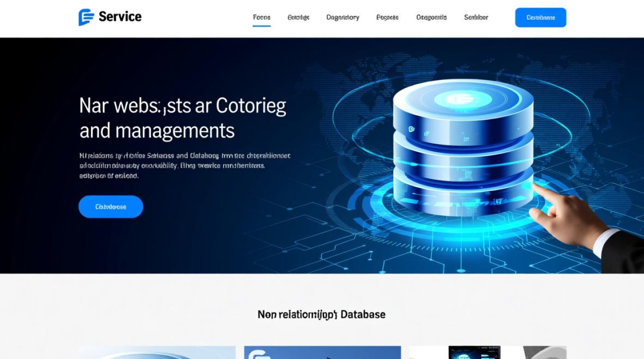Click the glowing database cylinder graphic
Screen dimensions: 644x359
(462, 153)
